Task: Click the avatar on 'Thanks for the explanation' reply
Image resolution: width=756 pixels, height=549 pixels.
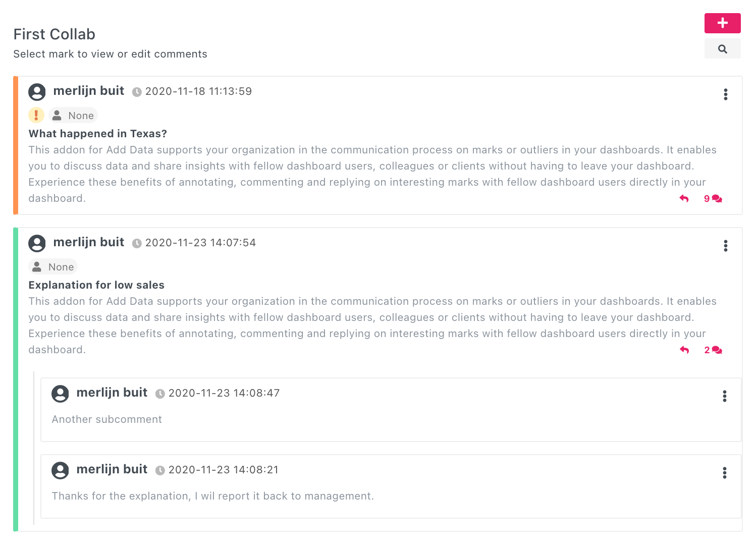Action: [60, 470]
